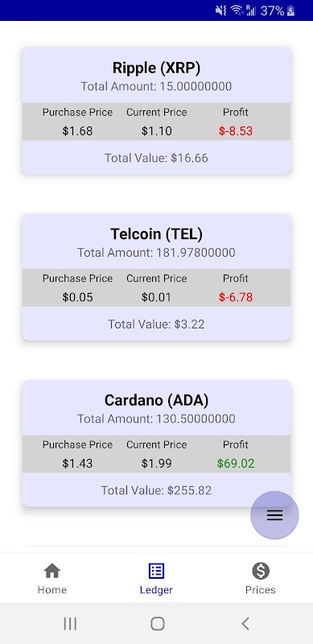The image size is (313, 644).
Task: Tap the battery icon in status bar
Action: [290, 10]
